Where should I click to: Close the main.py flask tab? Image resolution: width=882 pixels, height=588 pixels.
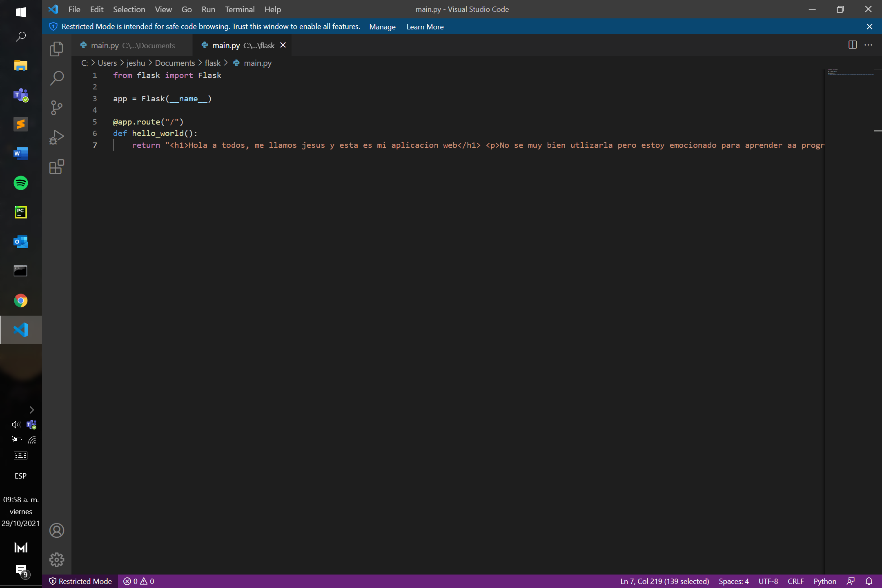coord(283,45)
